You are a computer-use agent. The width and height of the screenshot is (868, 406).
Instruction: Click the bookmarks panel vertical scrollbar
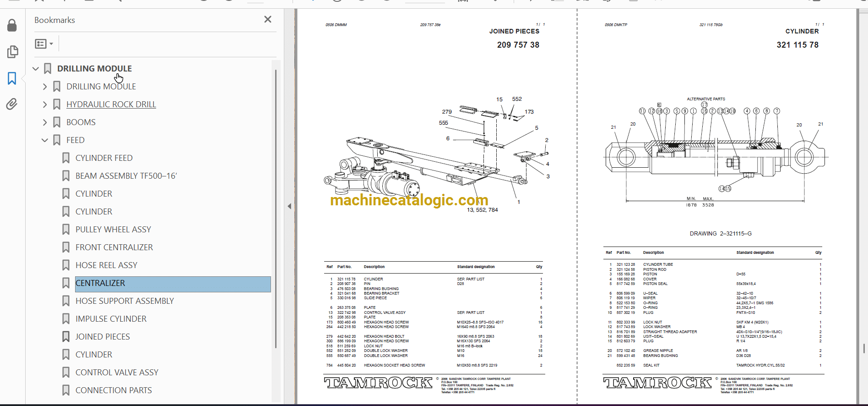[276, 208]
